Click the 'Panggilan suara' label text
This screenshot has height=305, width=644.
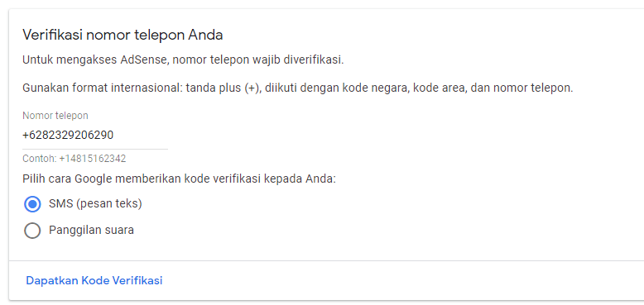coord(91,231)
